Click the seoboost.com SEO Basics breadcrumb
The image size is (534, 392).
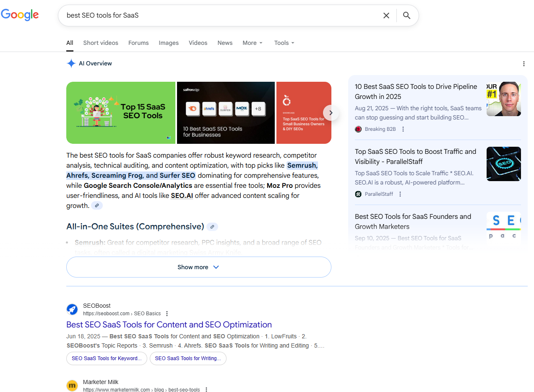(122, 314)
